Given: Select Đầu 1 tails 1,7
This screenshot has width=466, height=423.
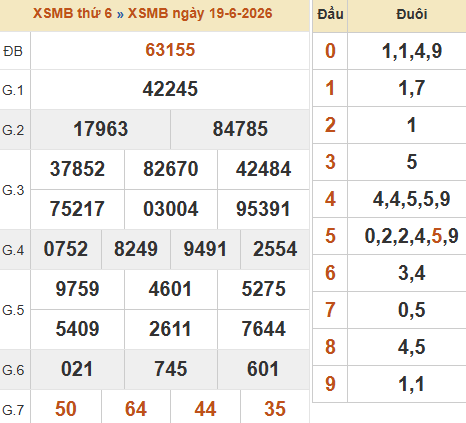Looking at the screenshot, I should [x=412, y=88].
